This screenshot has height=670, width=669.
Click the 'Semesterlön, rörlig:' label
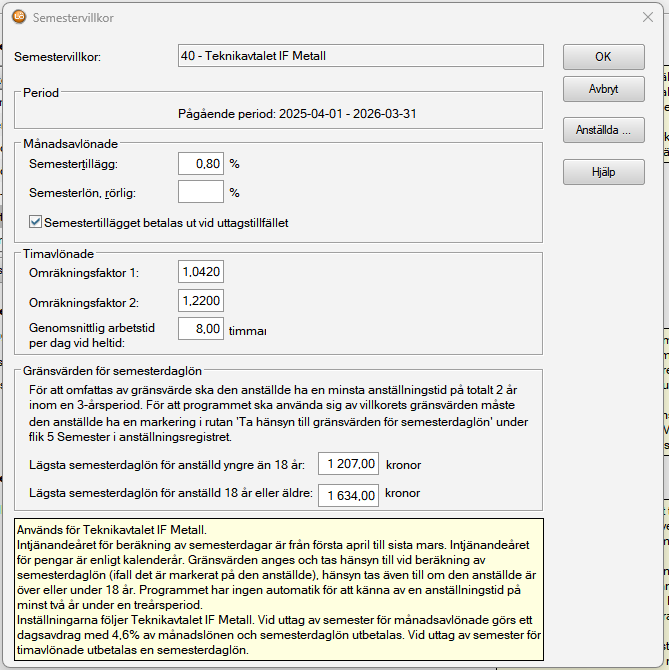click(82, 193)
